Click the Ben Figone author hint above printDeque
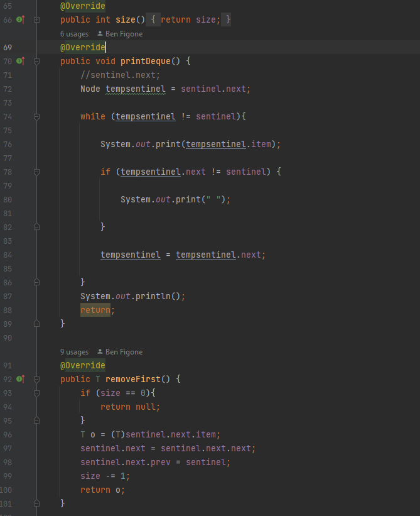 (x=124, y=34)
